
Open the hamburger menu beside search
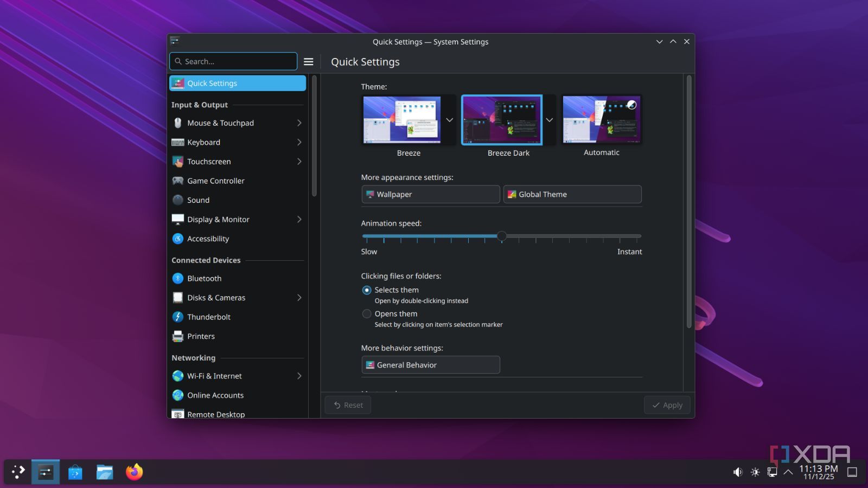308,62
